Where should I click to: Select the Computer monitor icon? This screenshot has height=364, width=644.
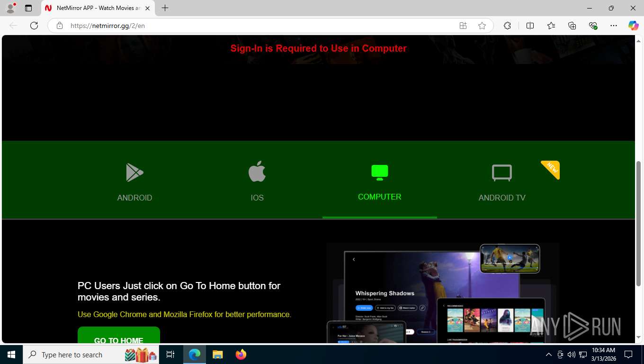pos(380,173)
